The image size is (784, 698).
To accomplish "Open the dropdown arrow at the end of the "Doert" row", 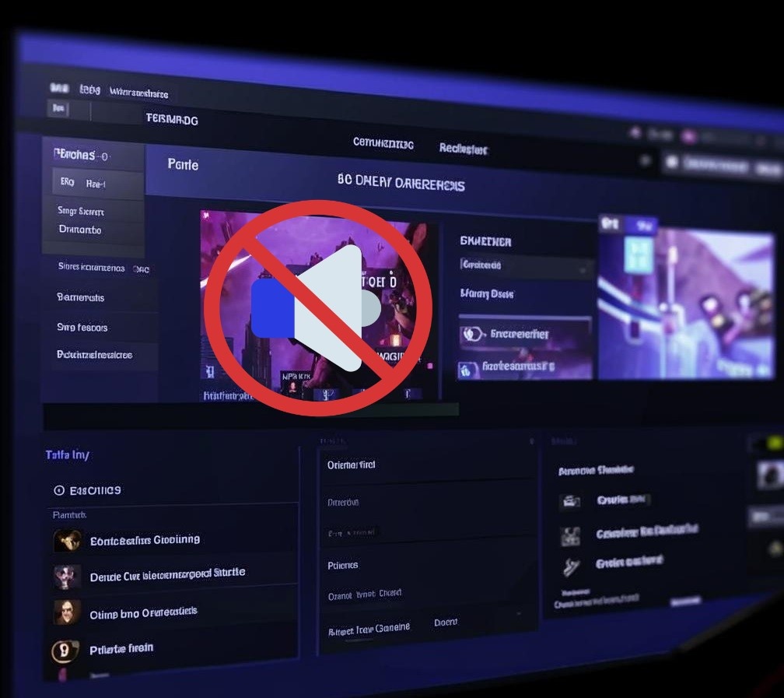I will [519, 613].
